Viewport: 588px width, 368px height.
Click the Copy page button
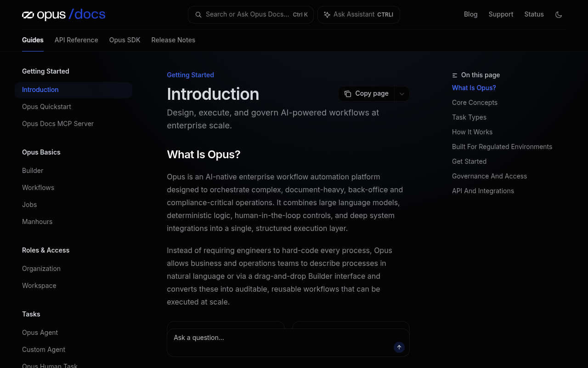click(367, 94)
